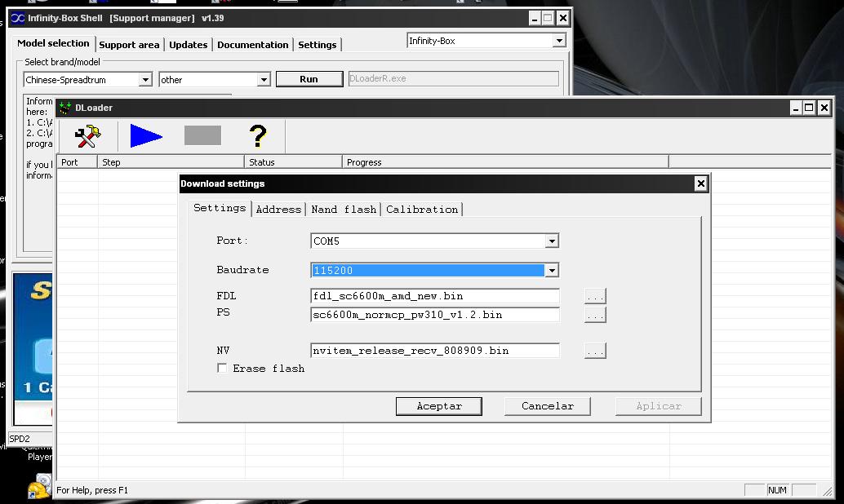Open desktop shortcut icon near Player
This screenshot has width=844, height=504.
40,485
